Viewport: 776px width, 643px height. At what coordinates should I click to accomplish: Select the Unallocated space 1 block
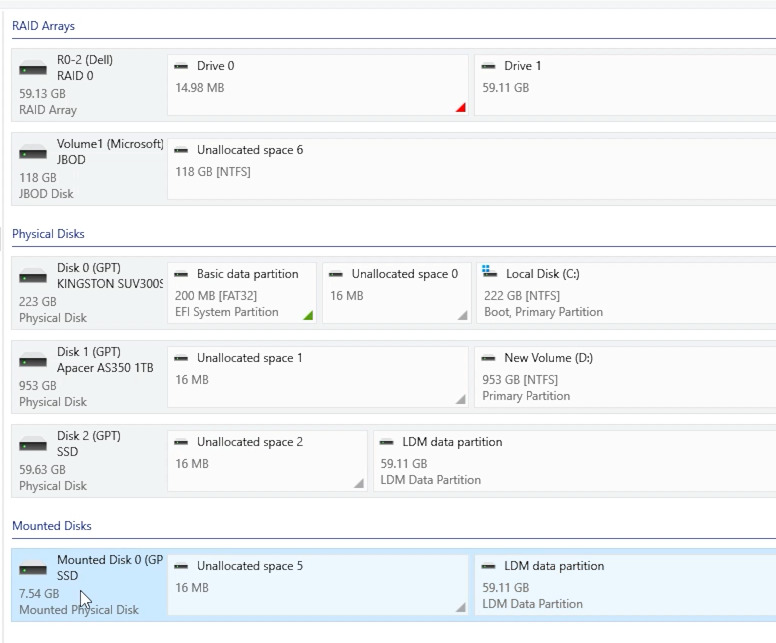click(x=318, y=377)
